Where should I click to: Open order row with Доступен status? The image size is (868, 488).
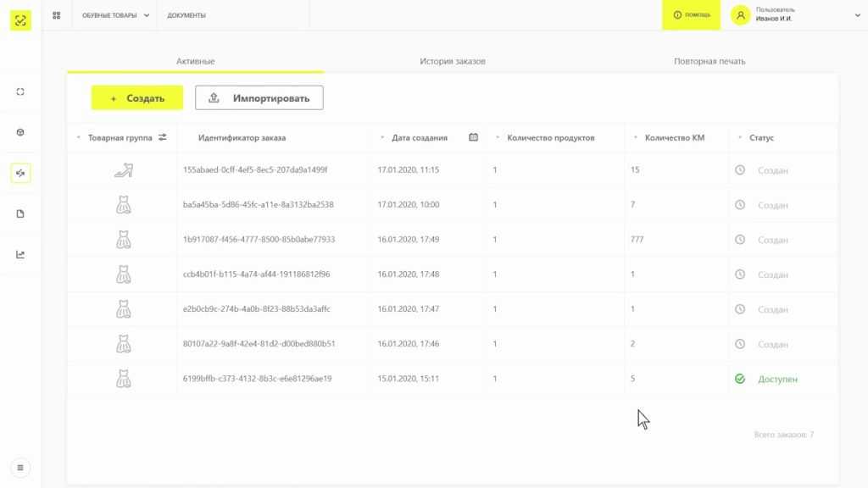[x=258, y=379]
